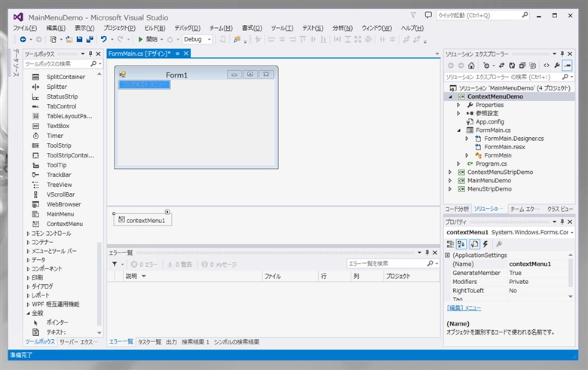This screenshot has width=588, height=370.
Task: Toggle auto-hide pin on Error List panel
Action: click(x=427, y=252)
